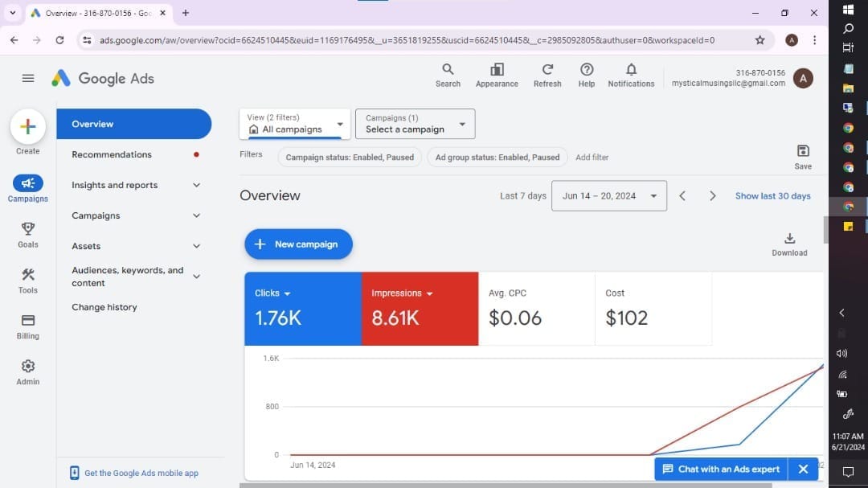Select the Overview menu item

[x=134, y=124]
